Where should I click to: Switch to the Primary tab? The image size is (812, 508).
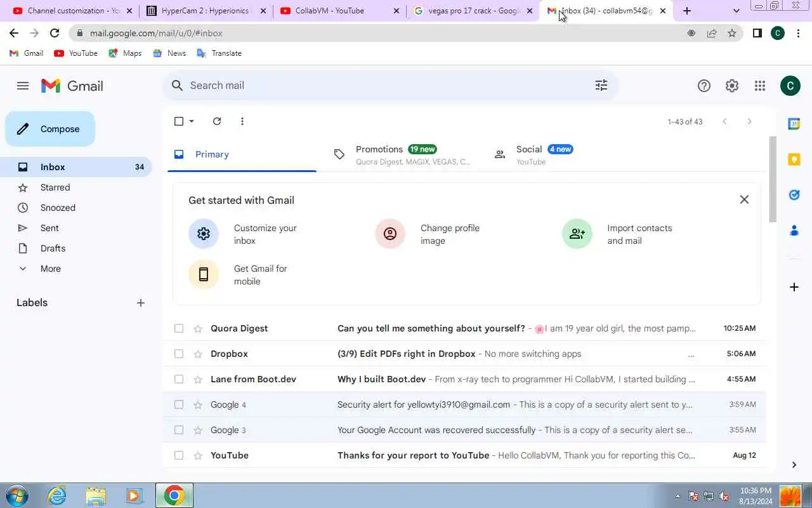point(242,154)
